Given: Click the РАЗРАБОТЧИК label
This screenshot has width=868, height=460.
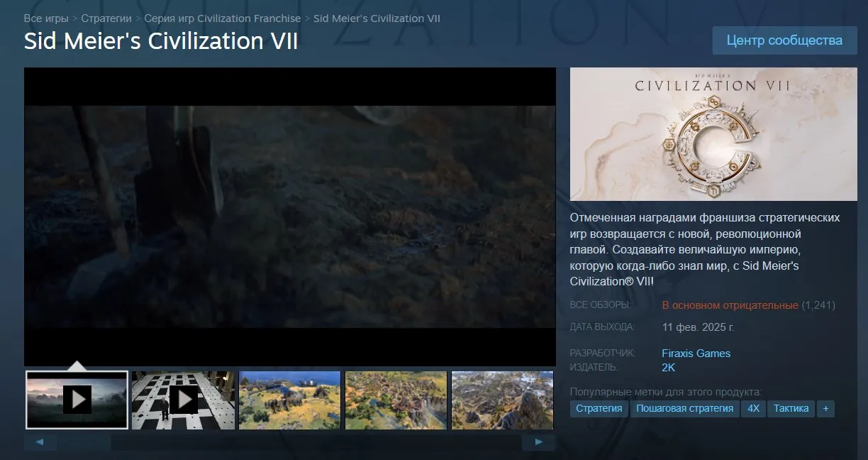Looking at the screenshot, I should (x=603, y=353).
